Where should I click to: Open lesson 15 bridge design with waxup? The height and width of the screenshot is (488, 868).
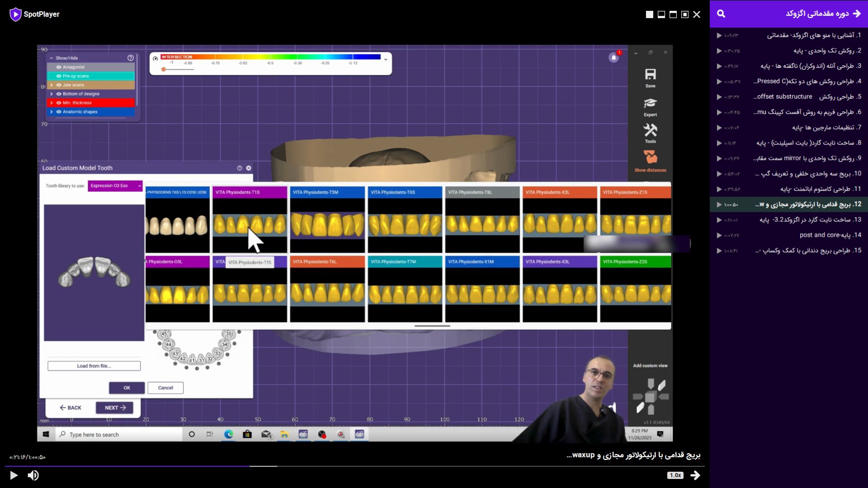point(789,250)
